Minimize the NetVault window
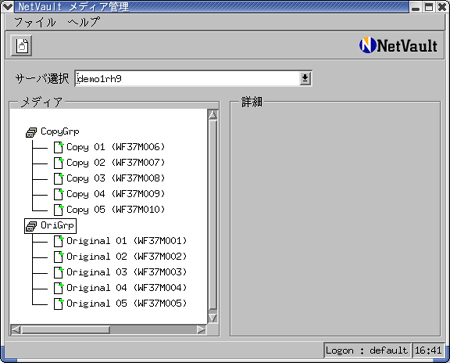 pos(415,7)
